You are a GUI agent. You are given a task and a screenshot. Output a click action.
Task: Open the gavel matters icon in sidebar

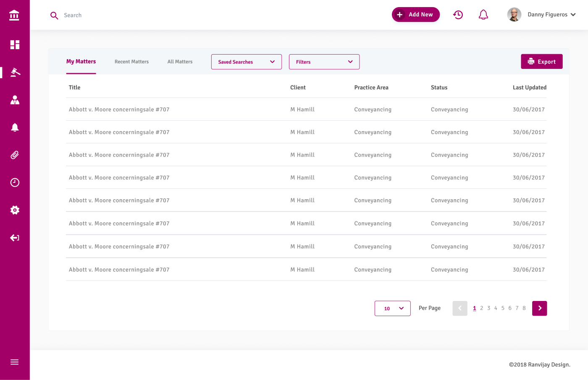click(15, 72)
